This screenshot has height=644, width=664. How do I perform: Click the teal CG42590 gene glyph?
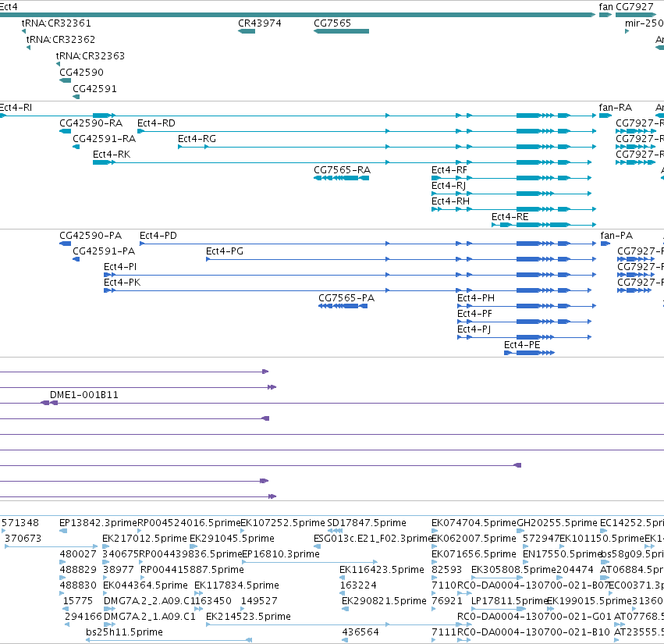66,80
